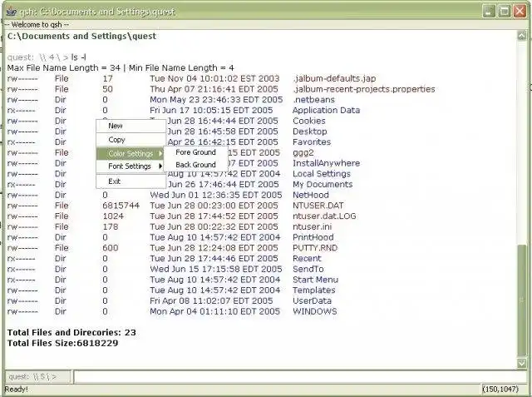Expand the Color Settings submenu arrow
Screen dimensions: 532x397
point(160,153)
